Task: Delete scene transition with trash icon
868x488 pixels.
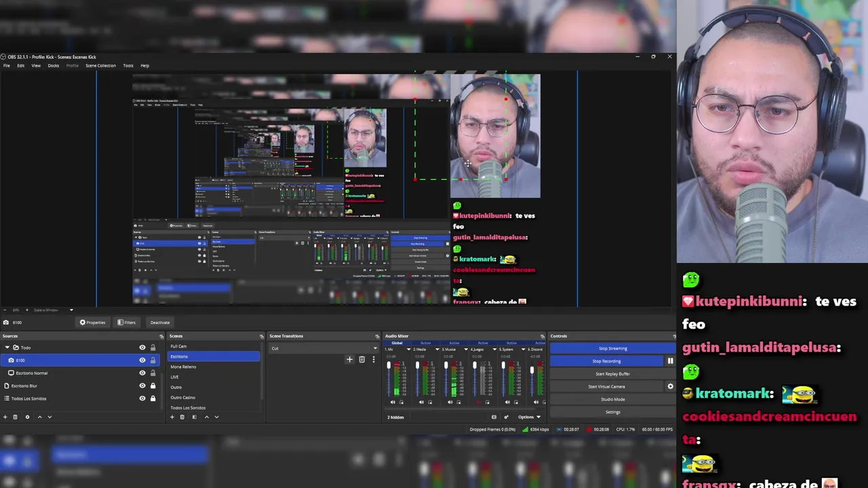Action: 361,359
